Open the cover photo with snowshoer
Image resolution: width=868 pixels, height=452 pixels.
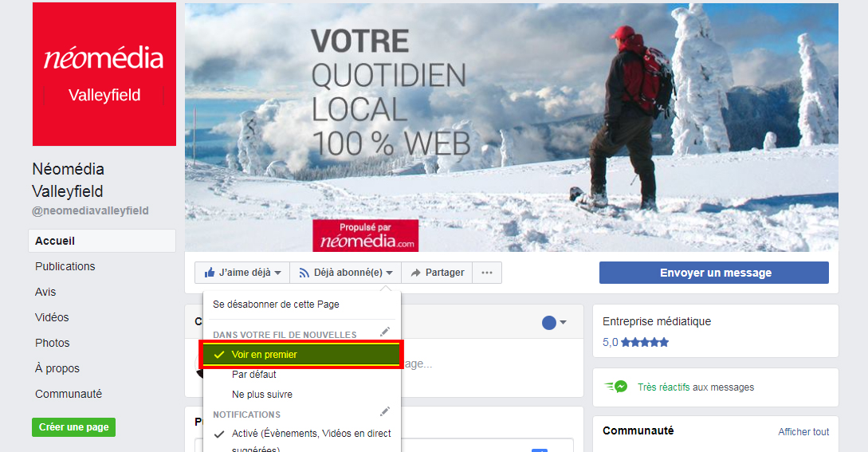coord(512,128)
